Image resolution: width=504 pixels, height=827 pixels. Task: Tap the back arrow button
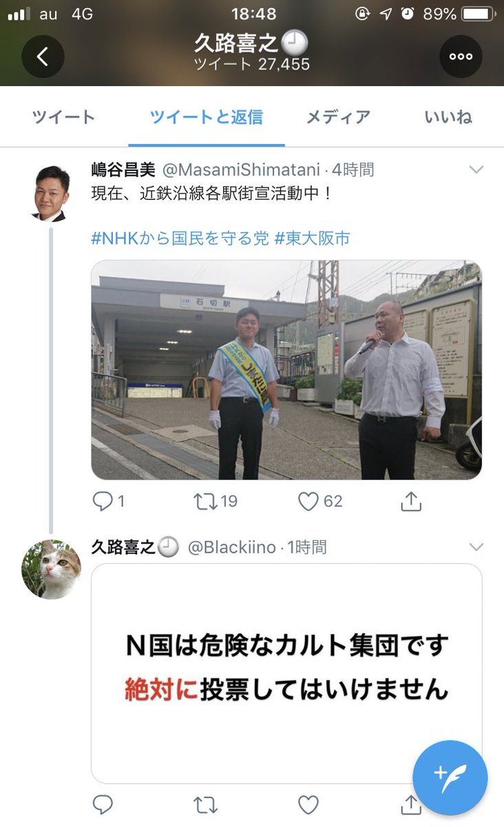point(43,56)
